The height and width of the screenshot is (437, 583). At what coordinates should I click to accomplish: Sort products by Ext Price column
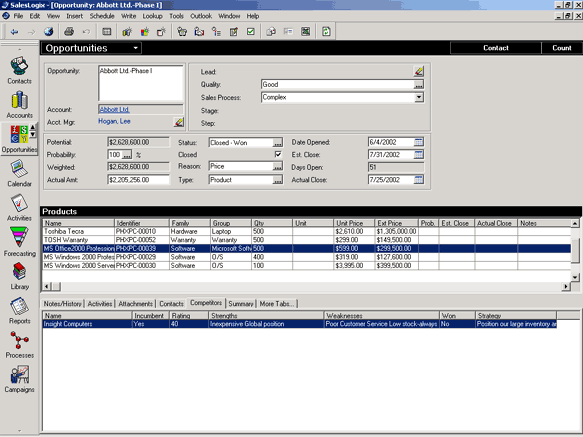tap(396, 223)
